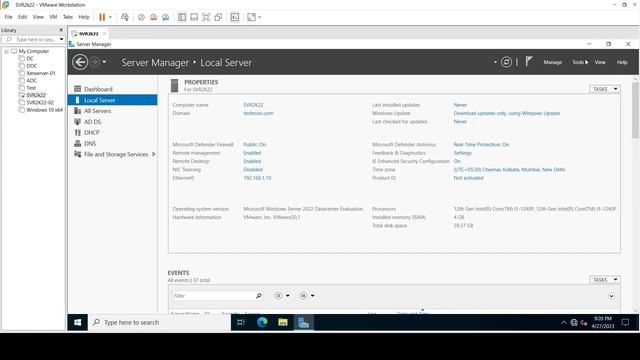Open the notifications flag icon

[529, 62]
